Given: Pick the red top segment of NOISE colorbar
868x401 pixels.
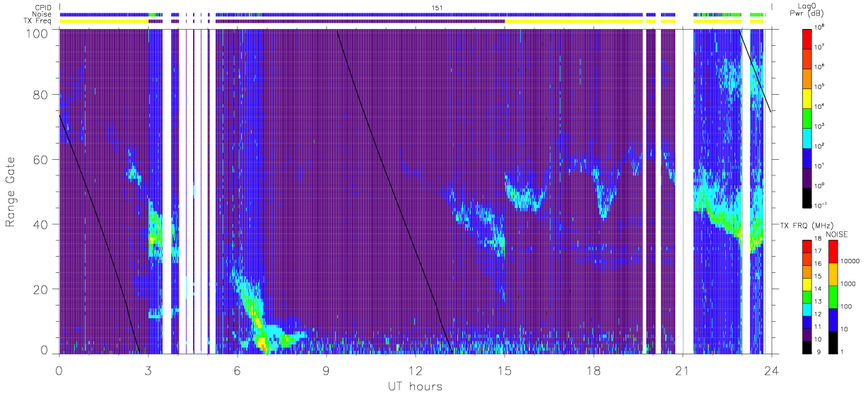Looking at the screenshot, I should pos(833,252).
